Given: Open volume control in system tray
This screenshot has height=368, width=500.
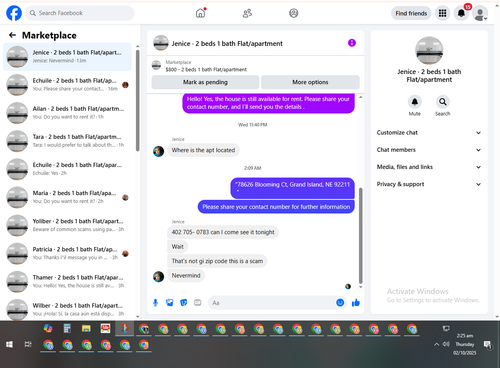Looking at the screenshot, I should coord(446,344).
